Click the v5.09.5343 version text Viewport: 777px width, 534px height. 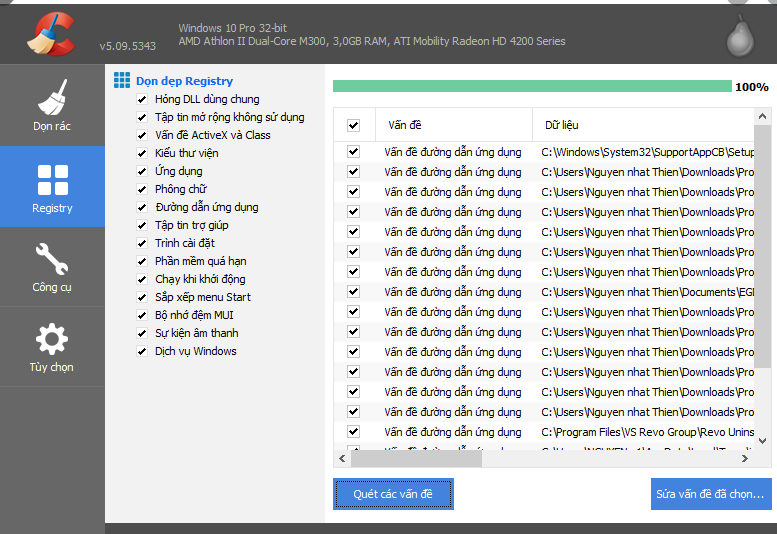coord(127,46)
